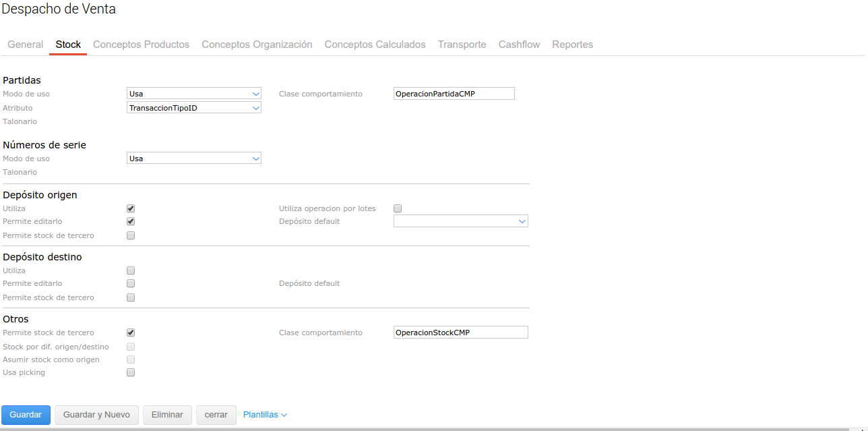Click the Guardar button
This screenshot has height=431, width=868.
[x=26, y=415]
